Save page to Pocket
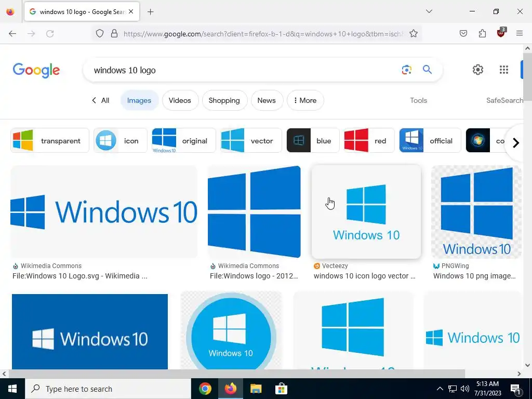The height and width of the screenshot is (399, 532). click(x=463, y=33)
